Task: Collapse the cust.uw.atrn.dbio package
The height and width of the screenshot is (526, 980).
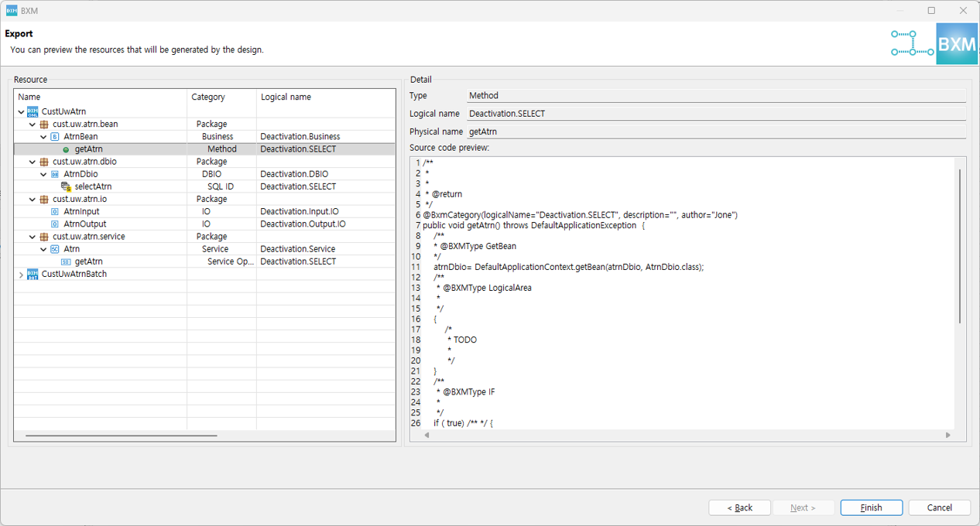Action: tap(33, 162)
